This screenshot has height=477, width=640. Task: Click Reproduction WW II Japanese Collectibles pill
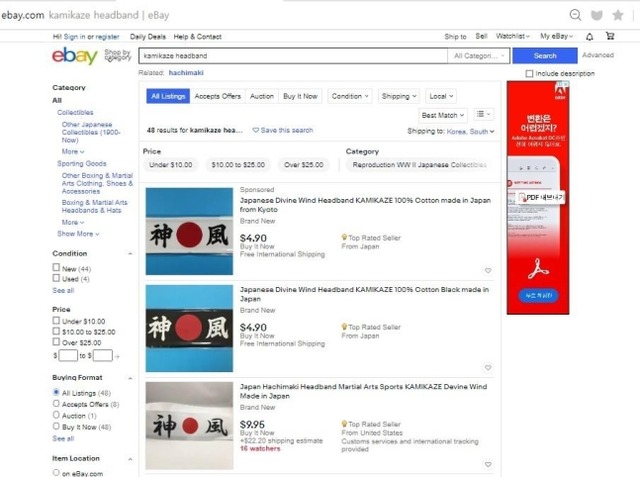click(x=419, y=165)
